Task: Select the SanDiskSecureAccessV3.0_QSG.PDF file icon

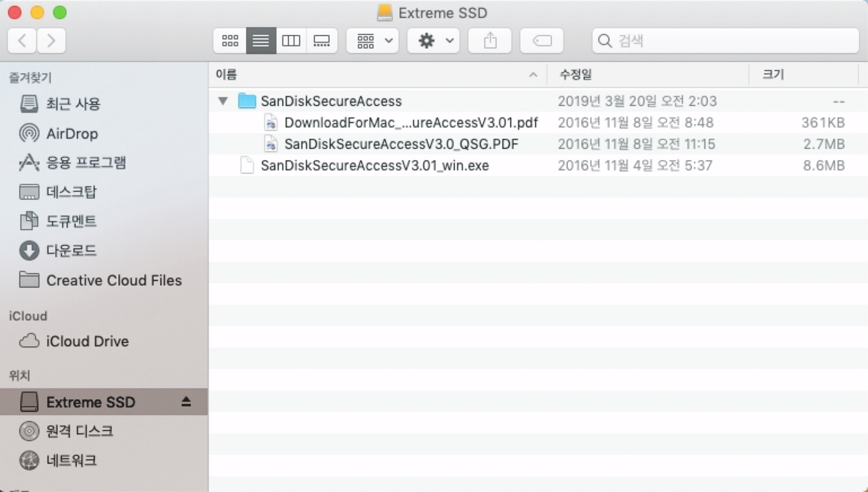Action: click(x=270, y=144)
